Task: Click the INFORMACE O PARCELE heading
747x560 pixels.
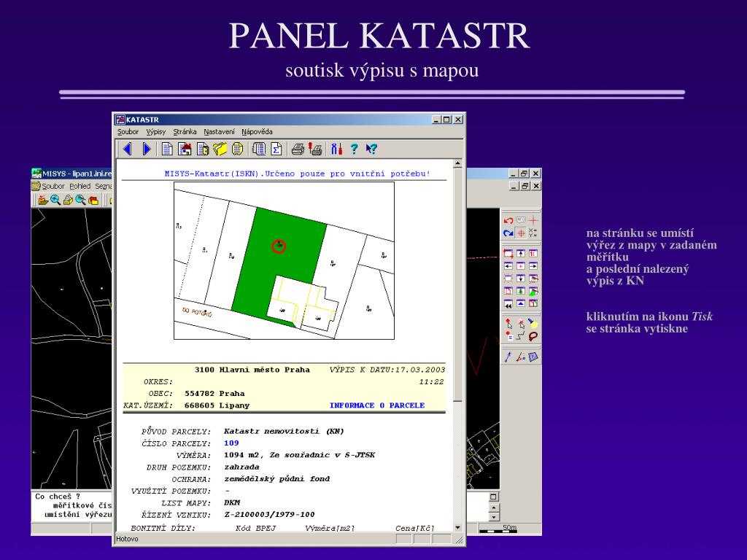Action: coord(377,405)
